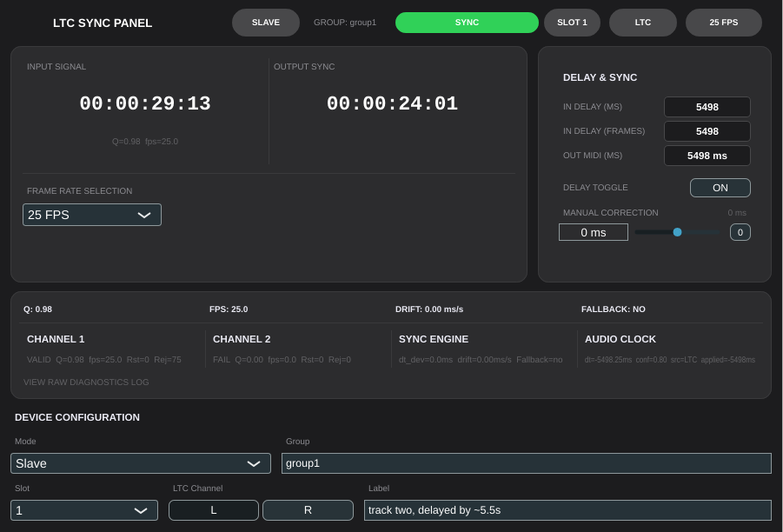783x532 pixels.
Task: Click Sync Engine dt_dev diagnostics line
Action: pyautogui.click(x=481, y=360)
